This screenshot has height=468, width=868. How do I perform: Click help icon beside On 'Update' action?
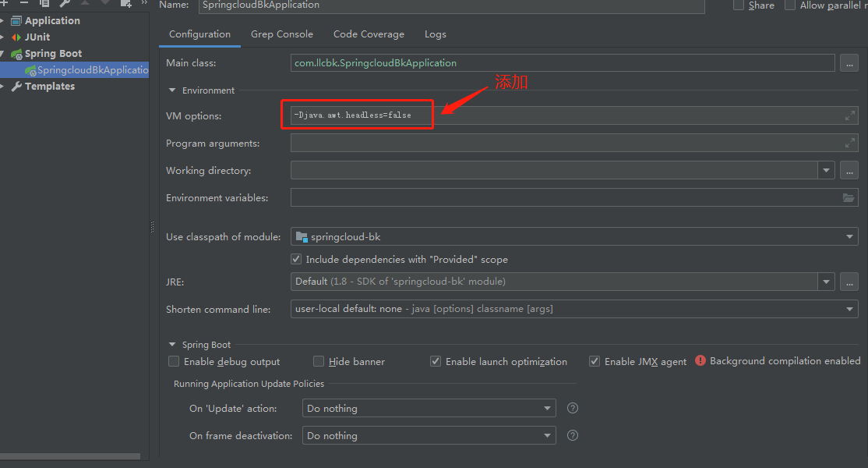tap(573, 408)
